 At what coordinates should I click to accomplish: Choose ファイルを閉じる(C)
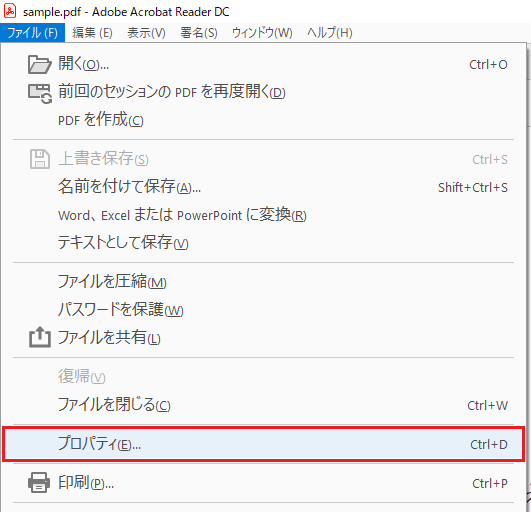pos(263,405)
